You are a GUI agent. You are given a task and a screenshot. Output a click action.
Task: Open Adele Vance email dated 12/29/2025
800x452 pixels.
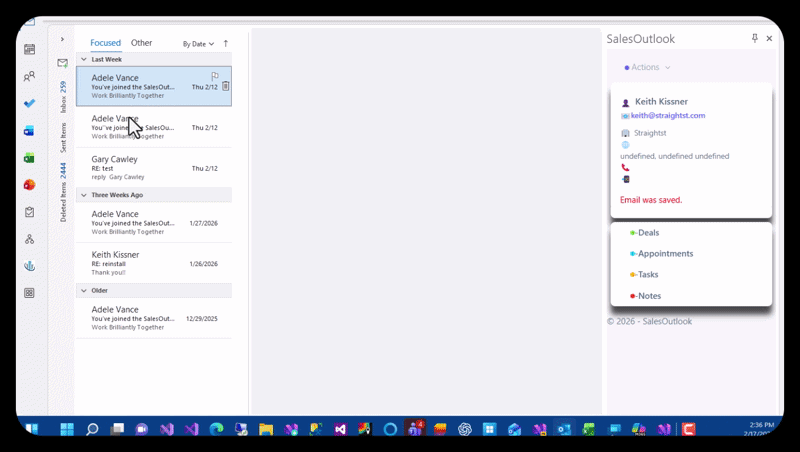pos(154,318)
